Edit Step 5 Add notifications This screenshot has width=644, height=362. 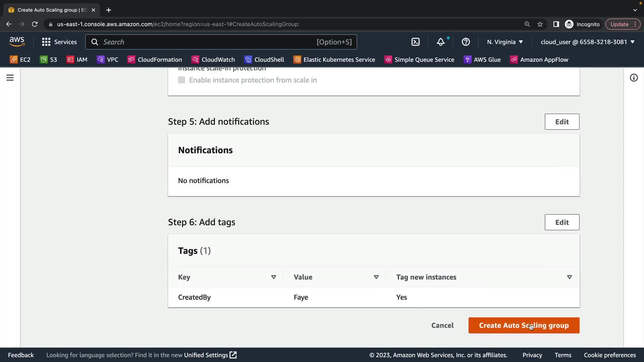pyautogui.click(x=562, y=122)
